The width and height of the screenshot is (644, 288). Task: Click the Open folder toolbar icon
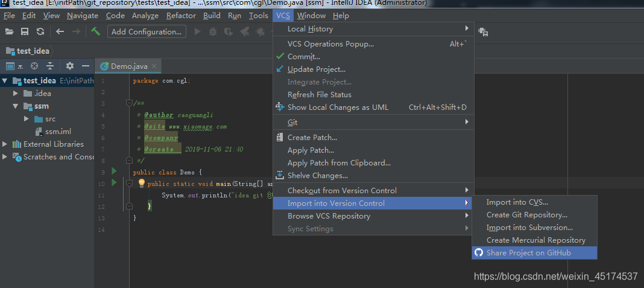tap(9, 31)
